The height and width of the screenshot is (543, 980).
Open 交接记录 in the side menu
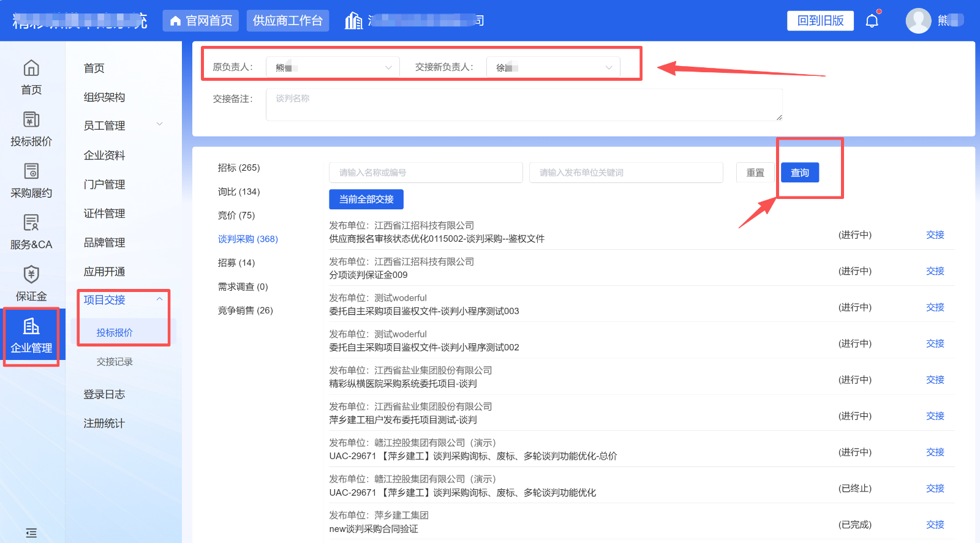(x=115, y=362)
